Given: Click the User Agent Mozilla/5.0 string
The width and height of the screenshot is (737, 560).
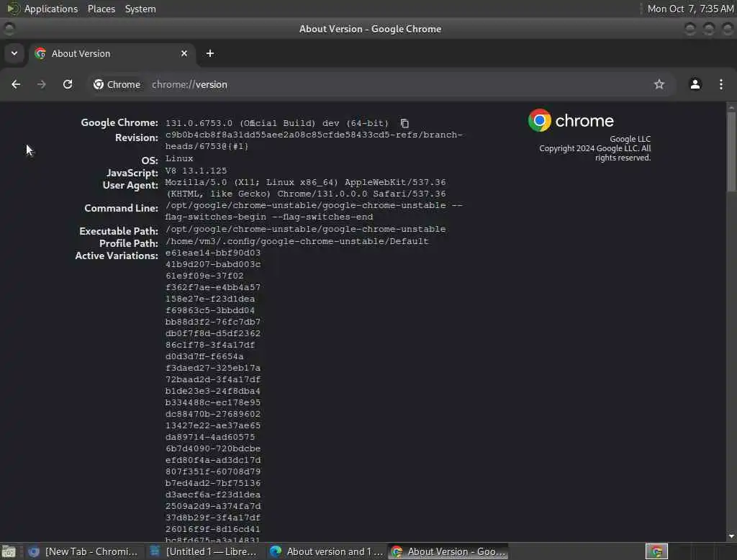Looking at the screenshot, I should click(305, 188).
